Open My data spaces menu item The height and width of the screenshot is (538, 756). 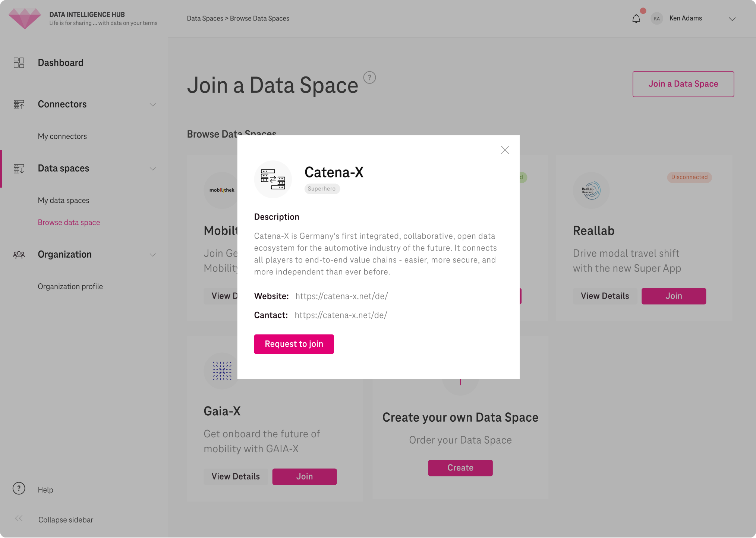(63, 201)
